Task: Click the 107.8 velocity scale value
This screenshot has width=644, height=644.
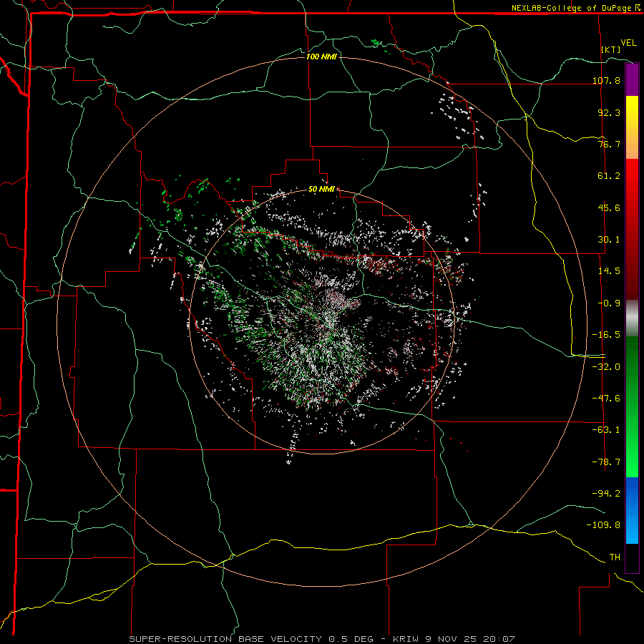Action: point(606,80)
